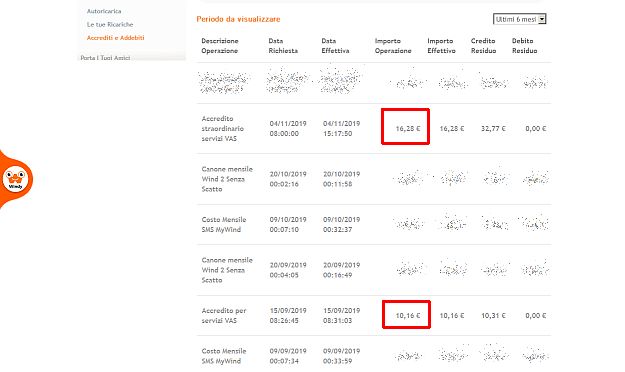Image resolution: width=625 pixels, height=372 pixels.
Task: Open Le tue Ricariche in sidebar
Action: tap(110, 24)
